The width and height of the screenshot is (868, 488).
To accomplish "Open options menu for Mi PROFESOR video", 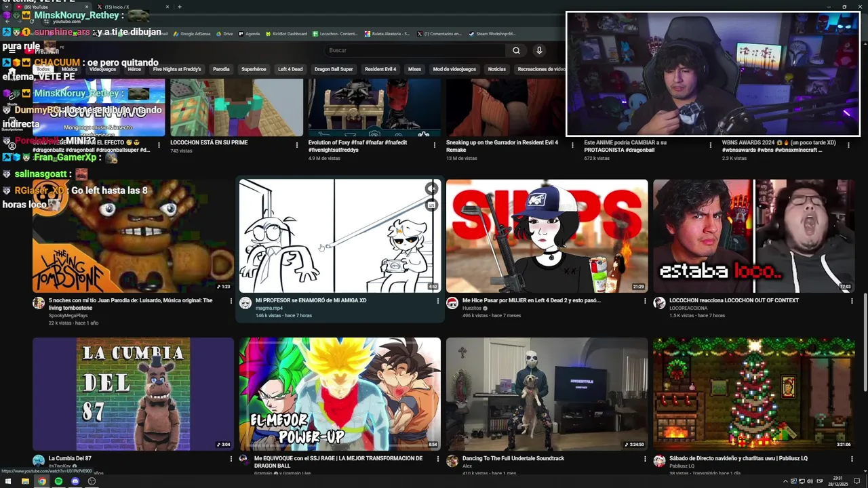I will [x=437, y=301].
